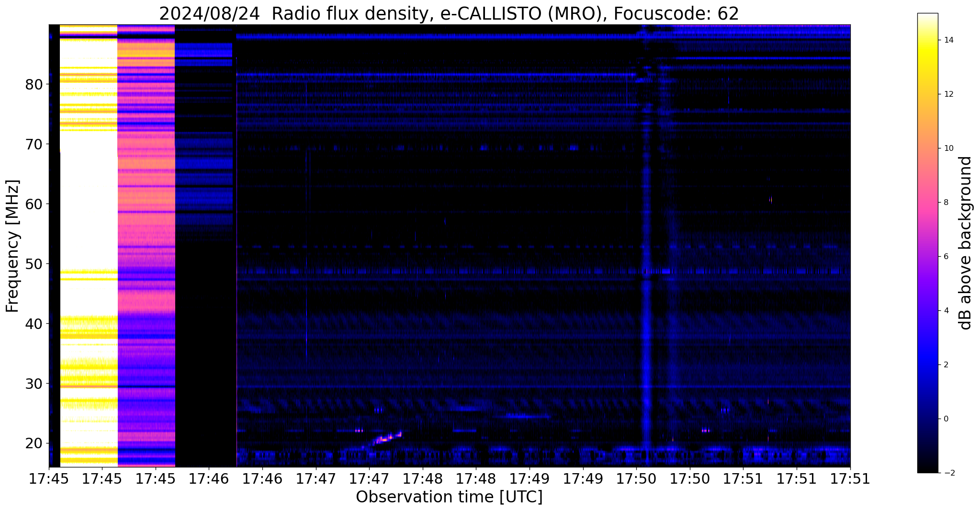Click the plot title mentioning e-CALLISTO (MRO)
980x511 pixels.
click(x=449, y=13)
